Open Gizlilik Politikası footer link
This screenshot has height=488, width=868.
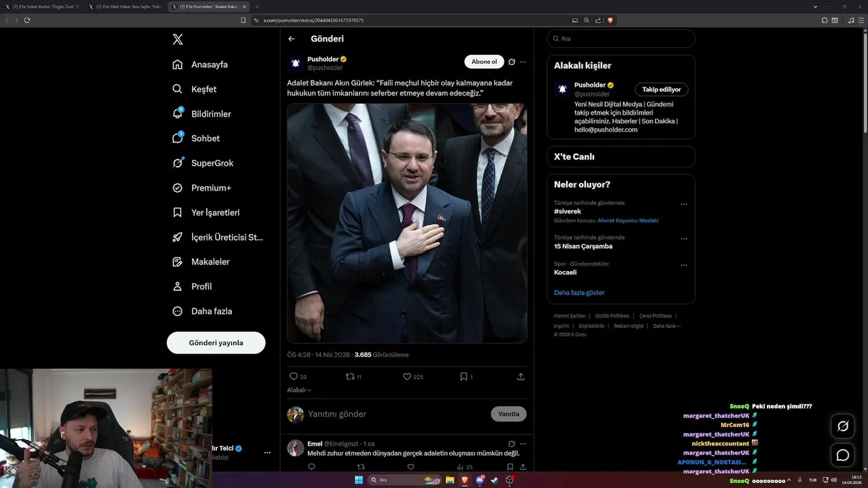click(x=612, y=316)
